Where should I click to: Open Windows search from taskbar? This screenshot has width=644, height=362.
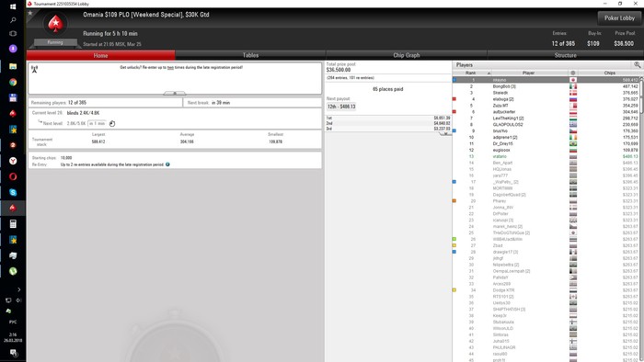click(x=13, y=20)
